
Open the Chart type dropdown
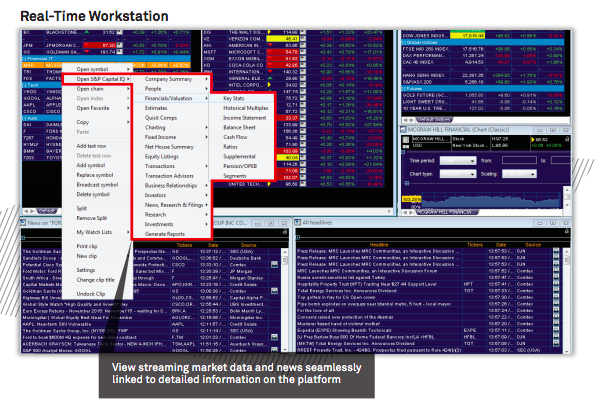click(458, 174)
